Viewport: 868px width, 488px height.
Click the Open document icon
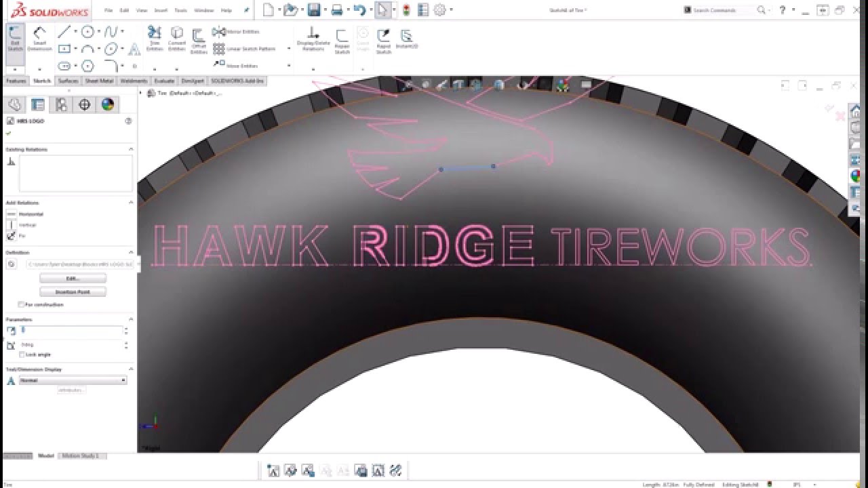point(291,9)
